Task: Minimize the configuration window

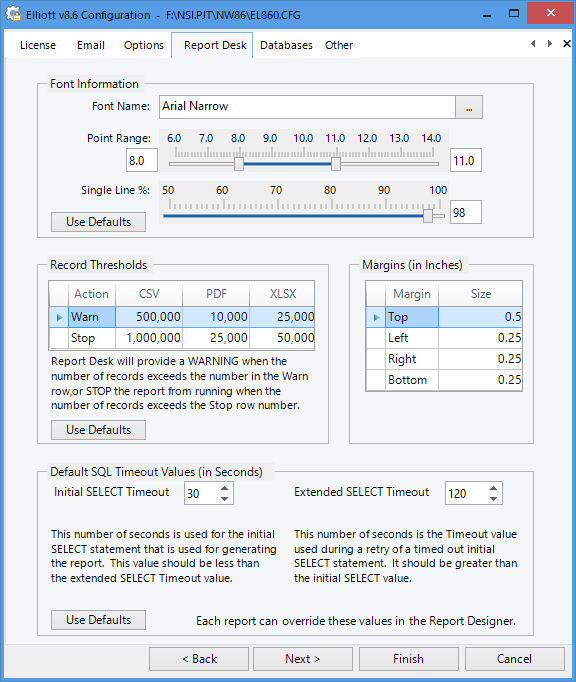Action: click(x=487, y=14)
